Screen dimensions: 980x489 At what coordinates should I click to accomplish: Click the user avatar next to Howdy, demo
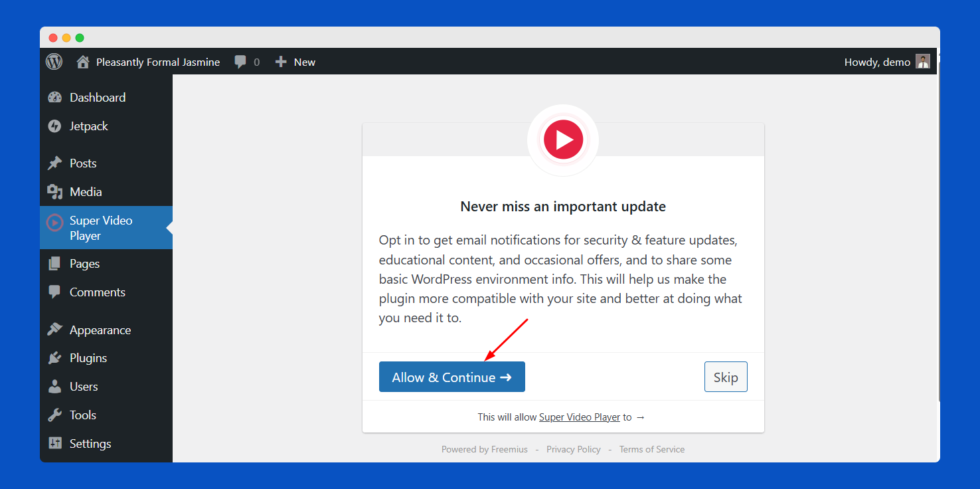click(x=923, y=62)
